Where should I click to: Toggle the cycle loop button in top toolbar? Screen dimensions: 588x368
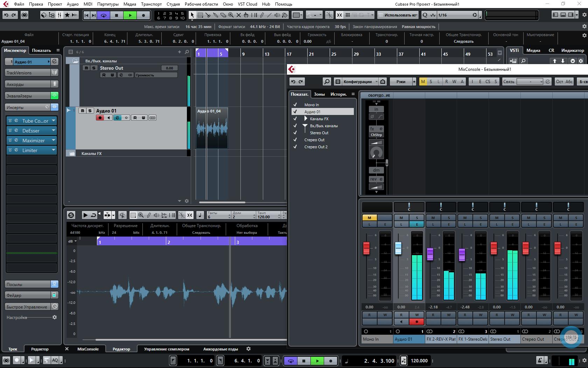pos(104,15)
